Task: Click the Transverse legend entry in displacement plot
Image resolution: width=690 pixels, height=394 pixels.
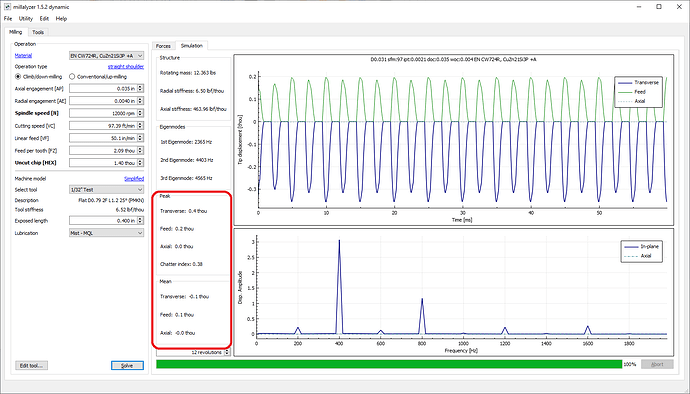Action: tap(638, 82)
